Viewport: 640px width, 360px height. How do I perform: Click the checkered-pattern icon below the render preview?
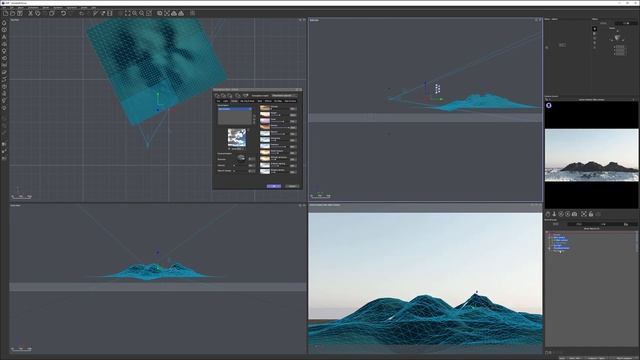click(584, 214)
